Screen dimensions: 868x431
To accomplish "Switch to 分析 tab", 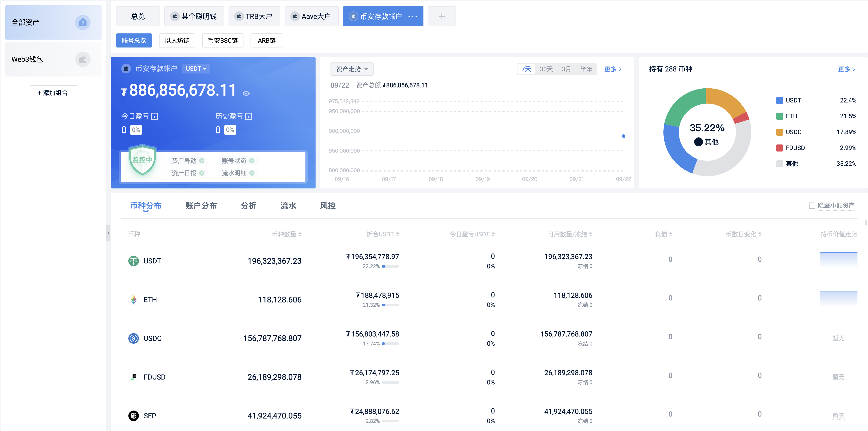I will 248,206.
